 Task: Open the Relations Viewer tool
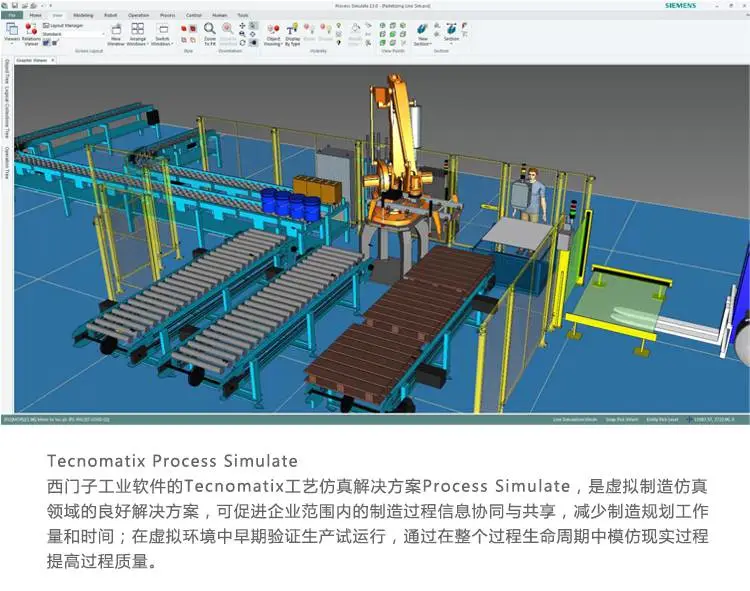tap(31, 33)
